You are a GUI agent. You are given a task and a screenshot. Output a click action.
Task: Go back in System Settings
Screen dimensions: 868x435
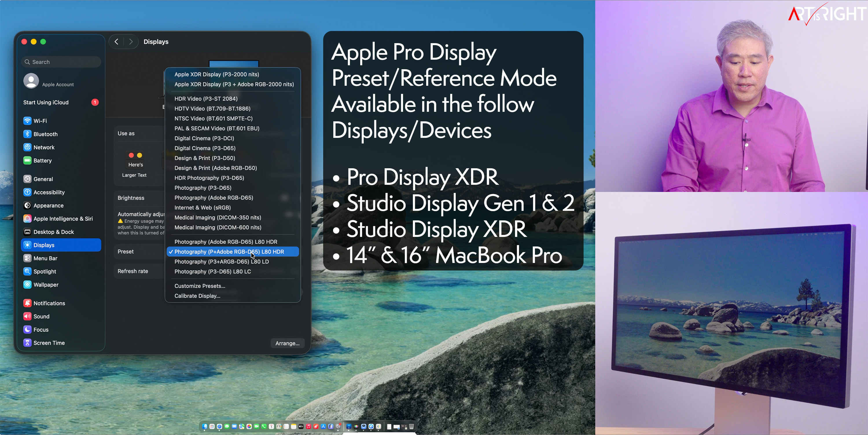[x=117, y=42]
